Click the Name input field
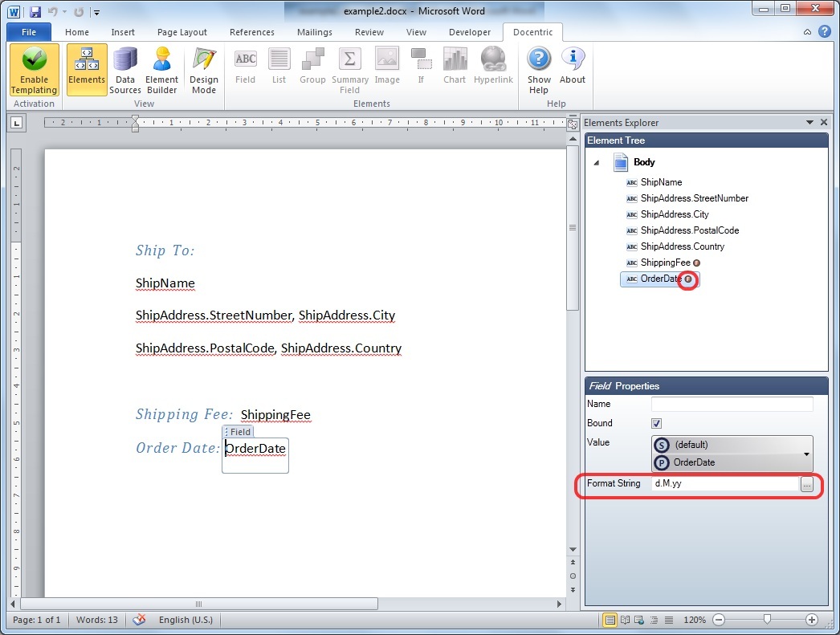 click(x=732, y=405)
